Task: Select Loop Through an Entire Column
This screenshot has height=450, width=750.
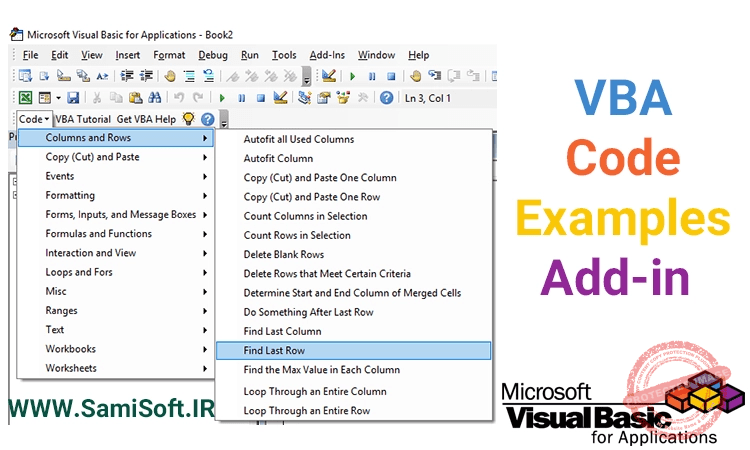Action: pyautogui.click(x=315, y=391)
